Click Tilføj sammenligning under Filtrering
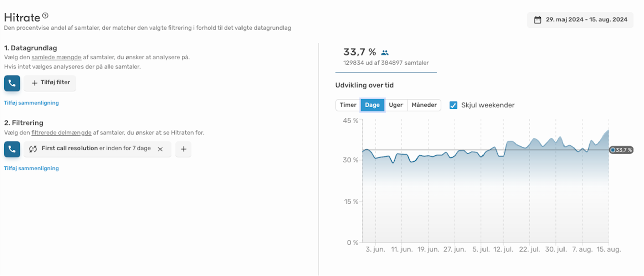The width and height of the screenshot is (644, 276). point(31,168)
